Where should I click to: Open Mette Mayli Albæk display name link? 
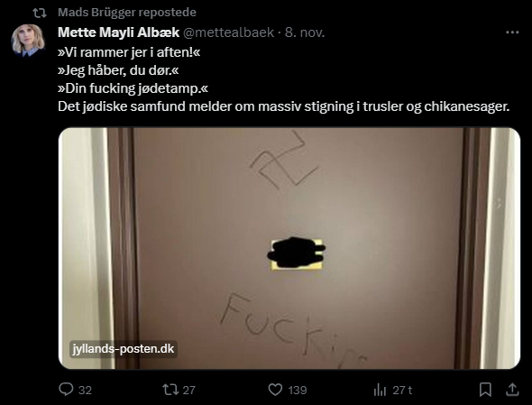[118, 32]
